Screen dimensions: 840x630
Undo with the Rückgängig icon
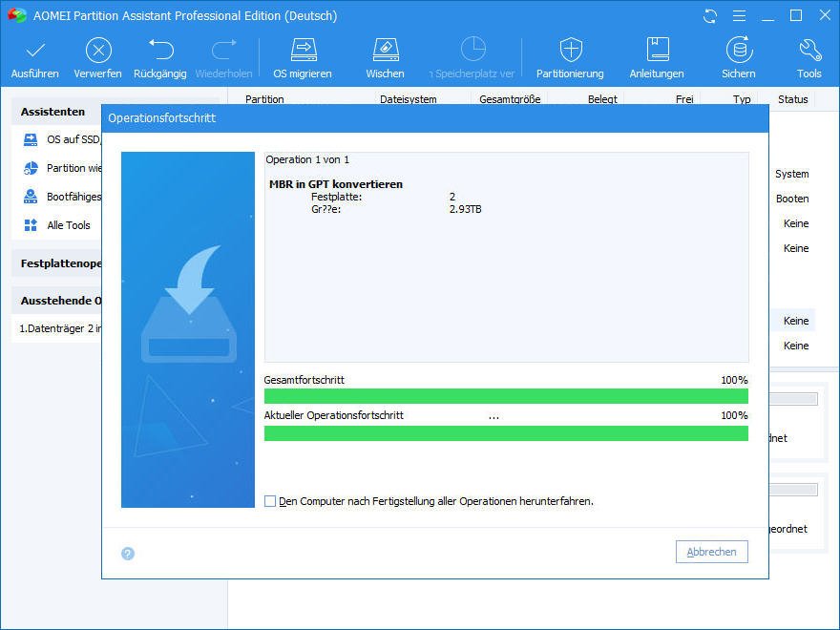(160, 50)
